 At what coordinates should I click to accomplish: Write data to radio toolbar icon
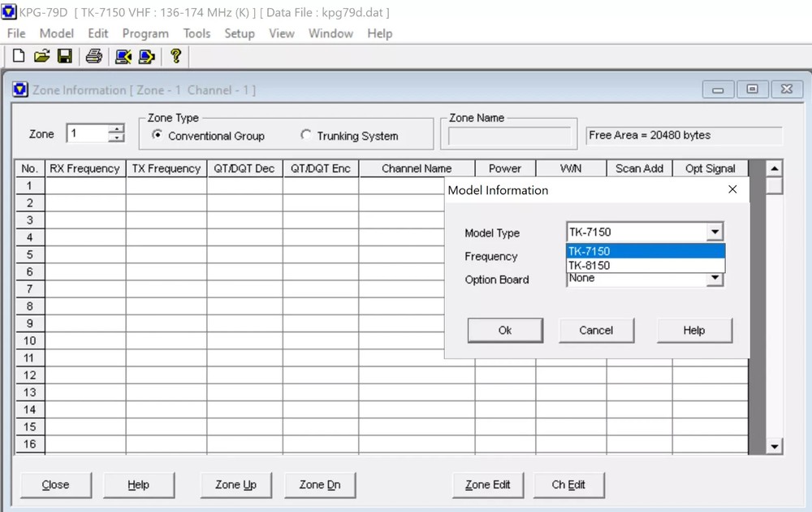[x=146, y=56]
